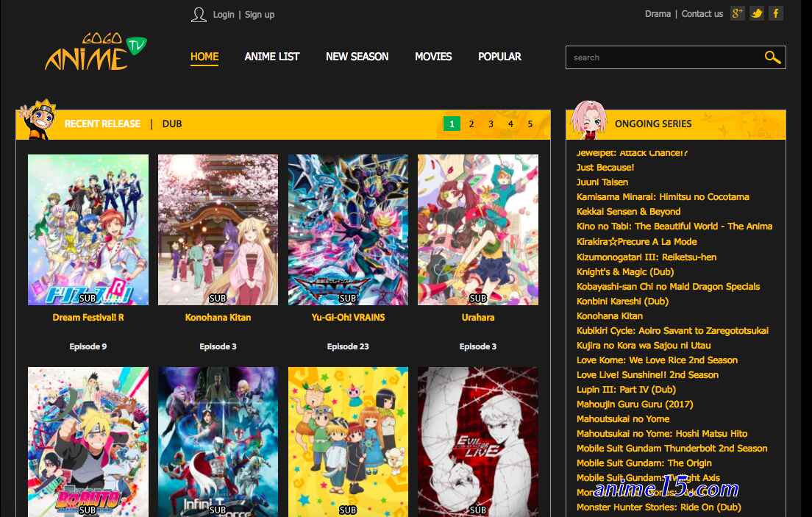
Task: Go to page 5 of recent releases
Action: (x=530, y=124)
